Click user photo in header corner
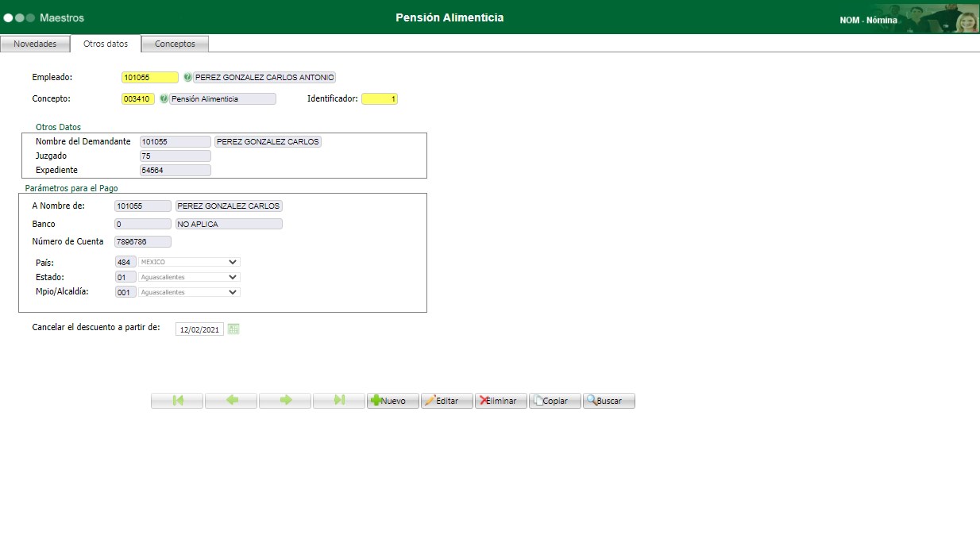The height and width of the screenshot is (554, 980). click(x=966, y=18)
